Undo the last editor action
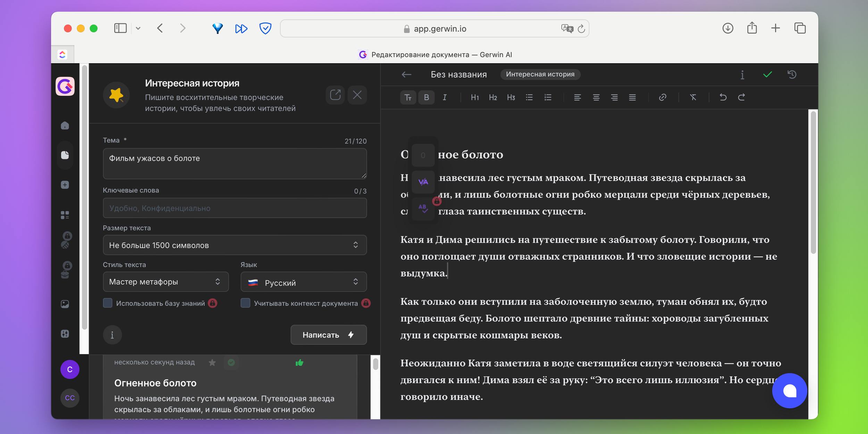 (723, 98)
